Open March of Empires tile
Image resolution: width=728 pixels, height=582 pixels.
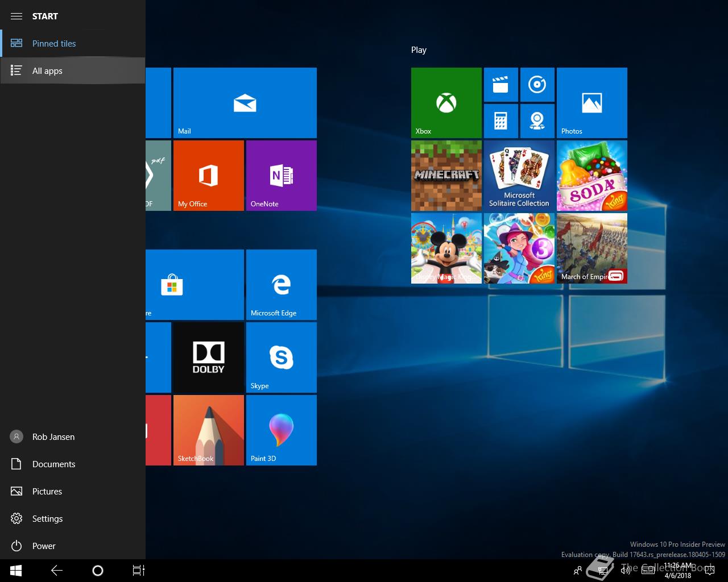click(591, 248)
